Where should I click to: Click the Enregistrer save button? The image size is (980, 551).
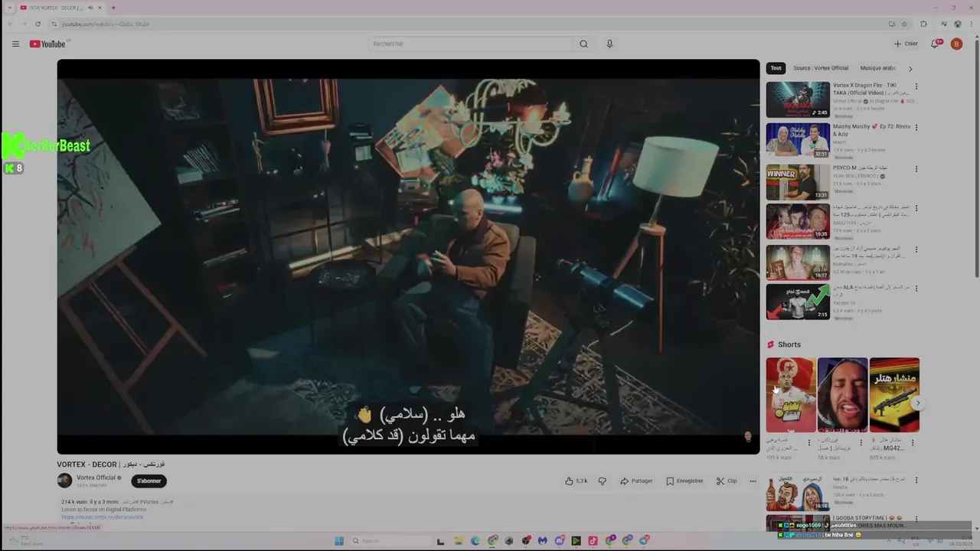coord(684,481)
